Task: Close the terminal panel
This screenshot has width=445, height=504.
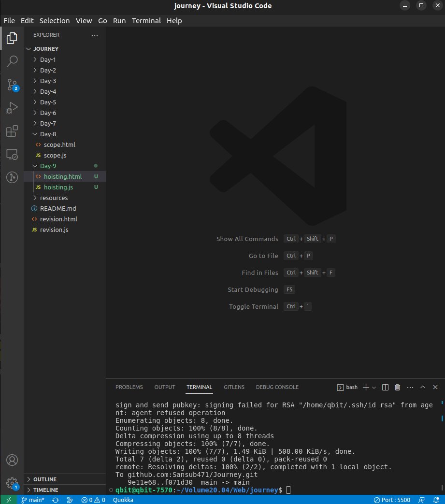Action: 435,388
